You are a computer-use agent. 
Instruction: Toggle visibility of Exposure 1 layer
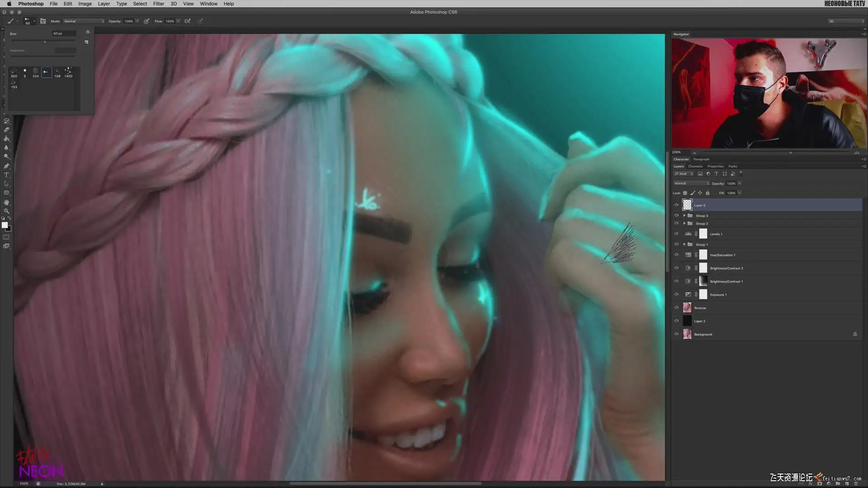pos(676,295)
